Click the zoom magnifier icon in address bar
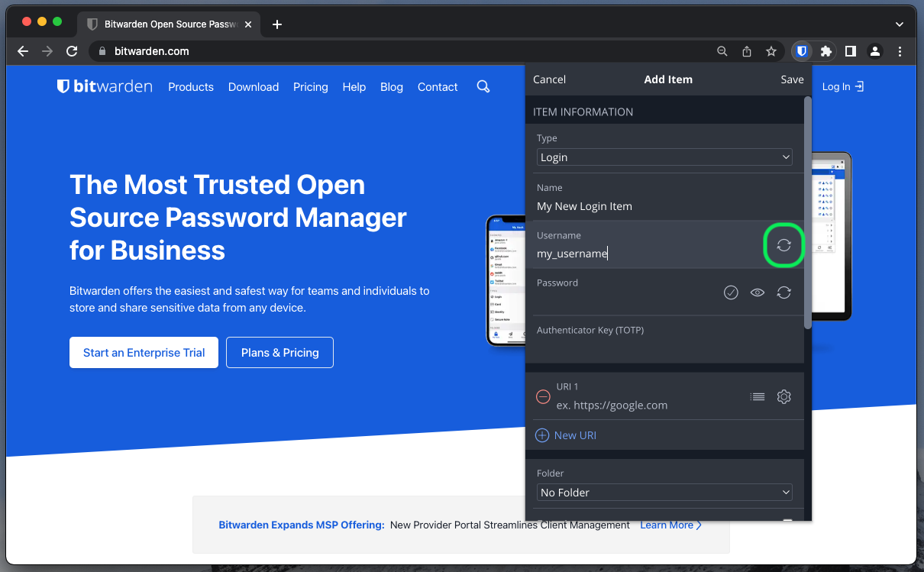 coord(722,51)
